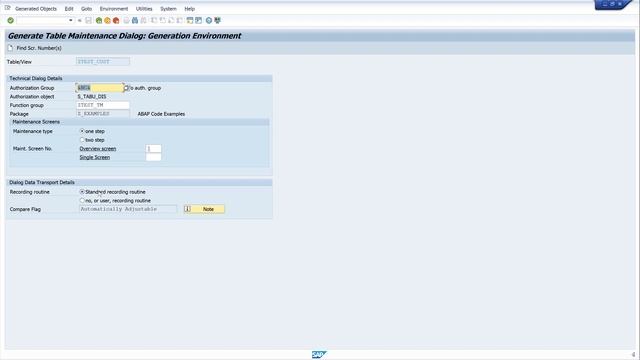Click the First Page navigation icon
The width and height of the screenshot is (640, 360).
pos(154,20)
